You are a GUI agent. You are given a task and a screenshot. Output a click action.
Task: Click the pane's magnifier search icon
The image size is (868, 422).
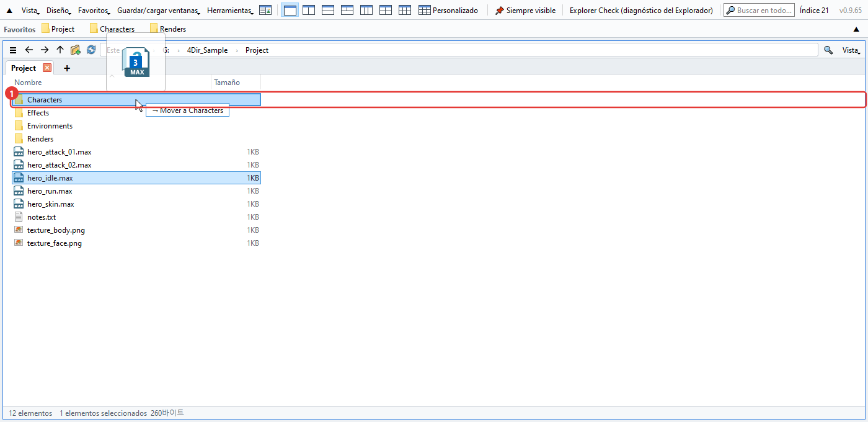(x=828, y=50)
